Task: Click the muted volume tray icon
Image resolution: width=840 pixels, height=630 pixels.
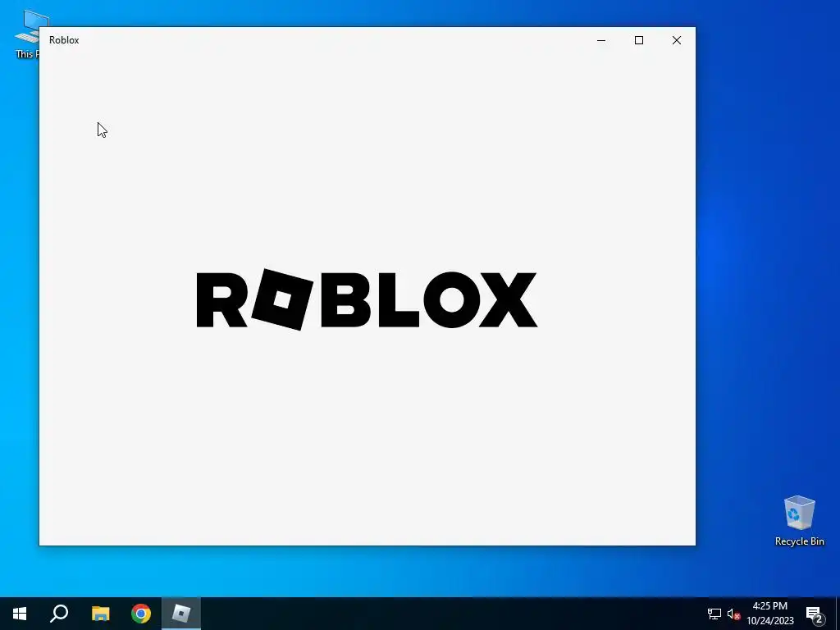Action: (x=733, y=614)
